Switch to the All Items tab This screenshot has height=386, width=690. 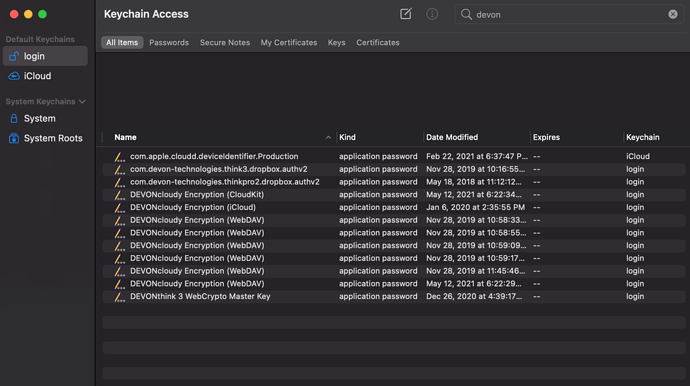point(122,43)
